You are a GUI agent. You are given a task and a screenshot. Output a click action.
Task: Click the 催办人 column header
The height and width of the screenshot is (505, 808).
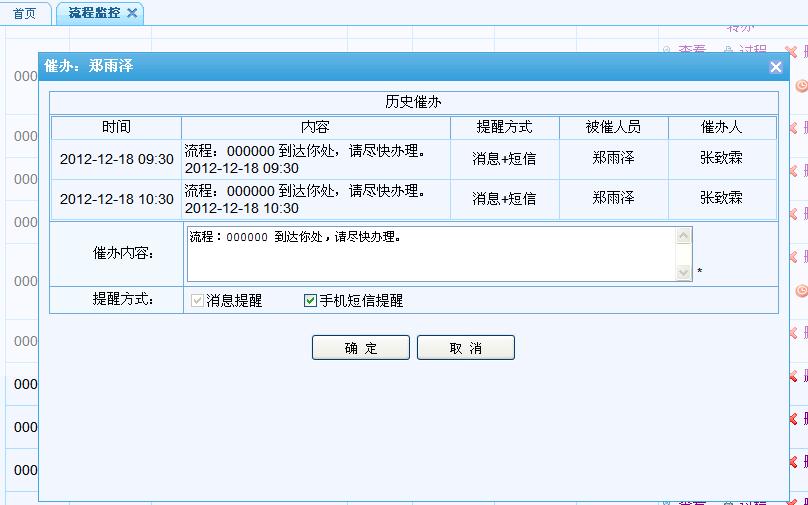721,127
